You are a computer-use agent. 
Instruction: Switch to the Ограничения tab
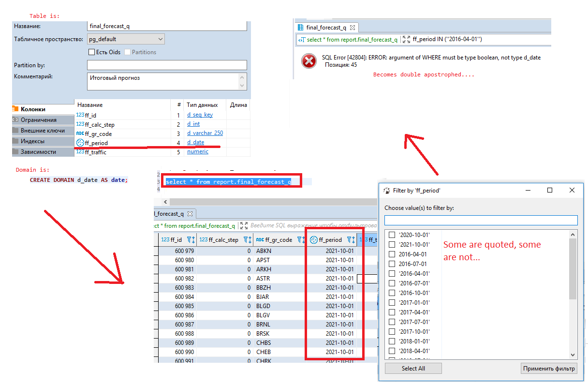point(43,119)
